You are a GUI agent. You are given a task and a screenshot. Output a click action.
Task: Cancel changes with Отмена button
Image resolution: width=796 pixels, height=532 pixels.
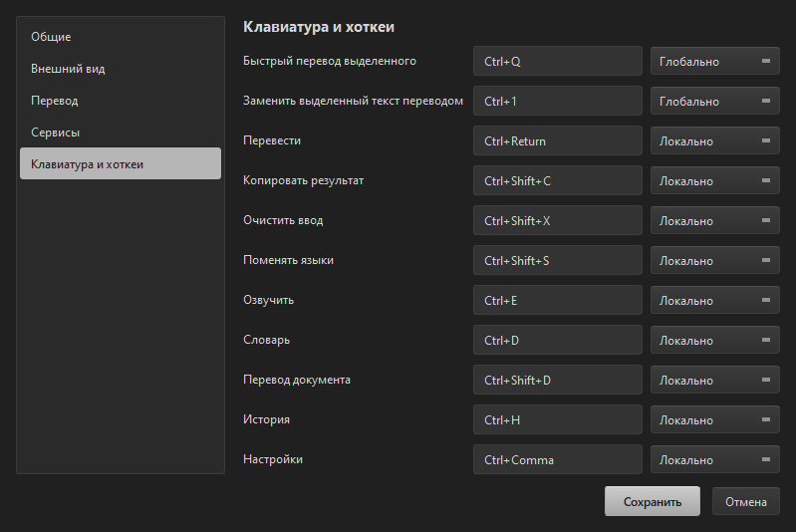[x=746, y=501]
